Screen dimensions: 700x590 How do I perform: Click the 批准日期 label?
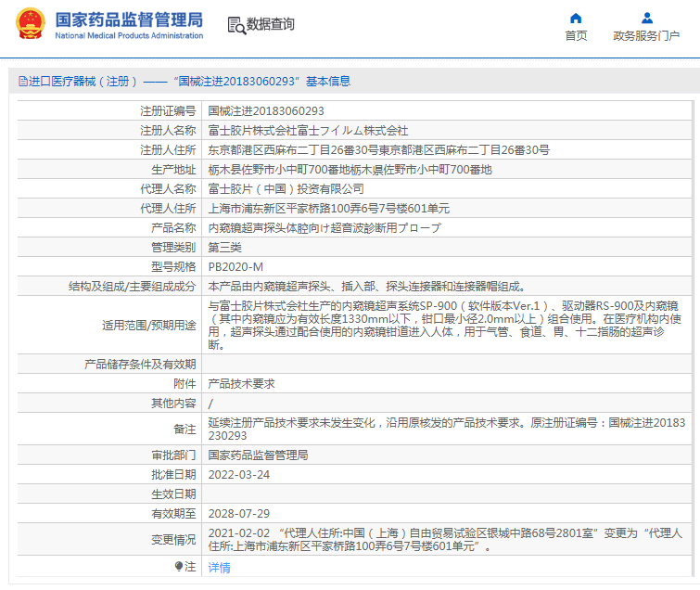click(173, 475)
